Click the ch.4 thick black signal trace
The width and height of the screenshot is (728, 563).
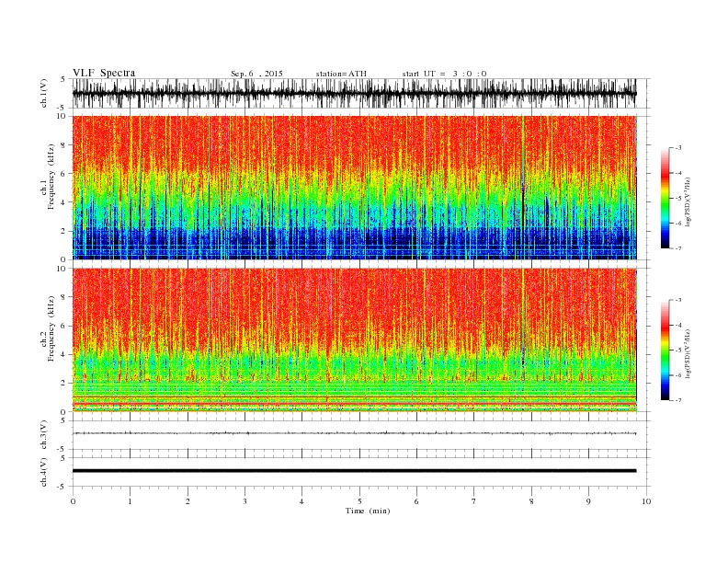pos(354,471)
